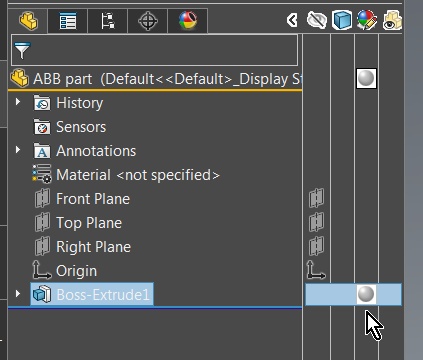Click the Material list-gear icon

click(x=42, y=174)
